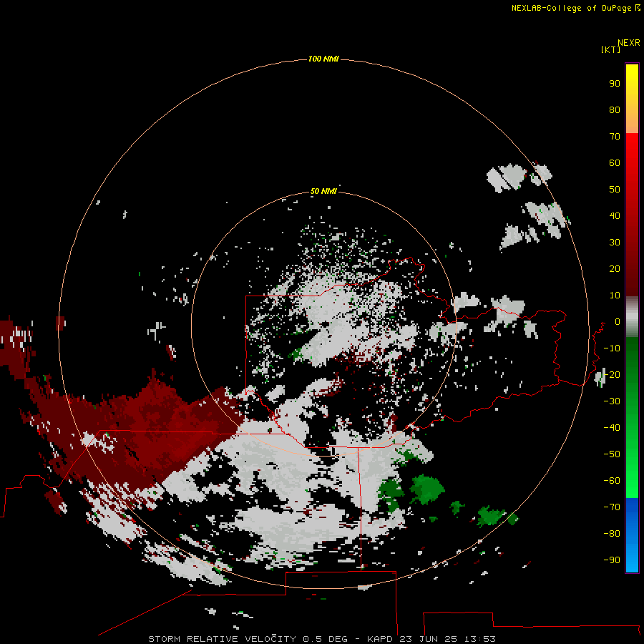
Task: Click the [KT] units label
Action: click(610, 50)
